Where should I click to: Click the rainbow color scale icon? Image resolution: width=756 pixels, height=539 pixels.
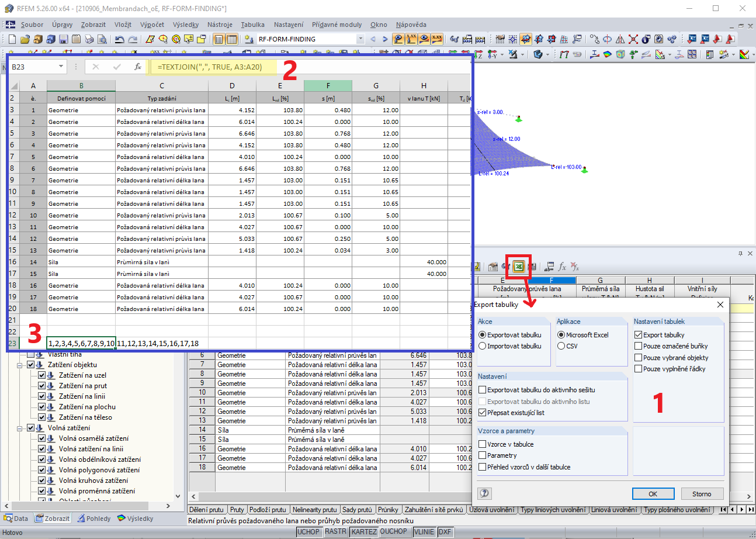pyautogui.click(x=743, y=54)
